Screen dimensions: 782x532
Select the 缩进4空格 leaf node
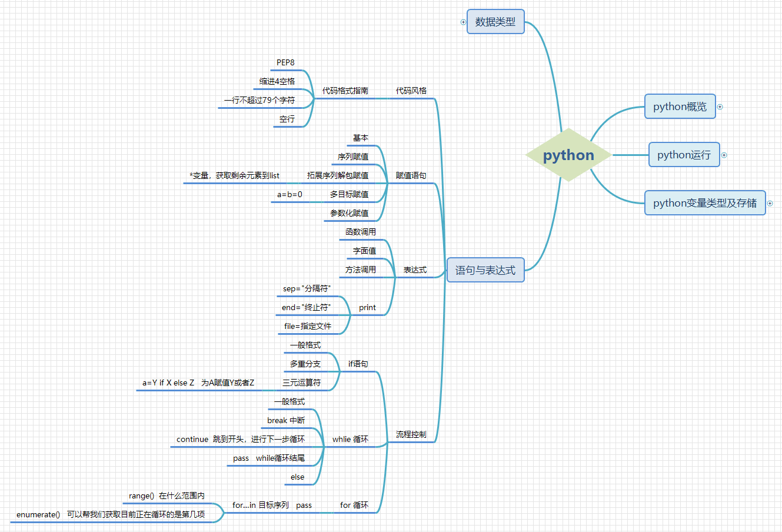click(x=277, y=81)
